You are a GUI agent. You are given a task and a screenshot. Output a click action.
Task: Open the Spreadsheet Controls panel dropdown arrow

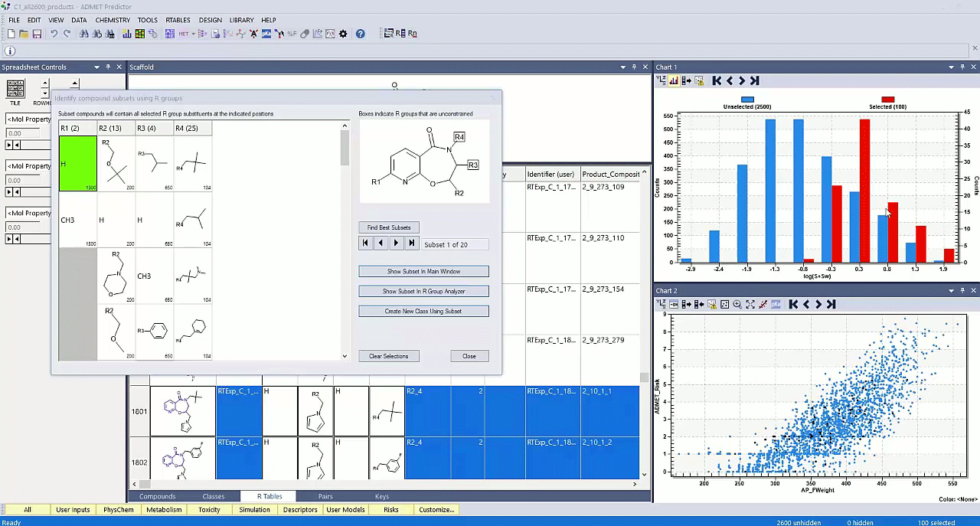coord(96,67)
